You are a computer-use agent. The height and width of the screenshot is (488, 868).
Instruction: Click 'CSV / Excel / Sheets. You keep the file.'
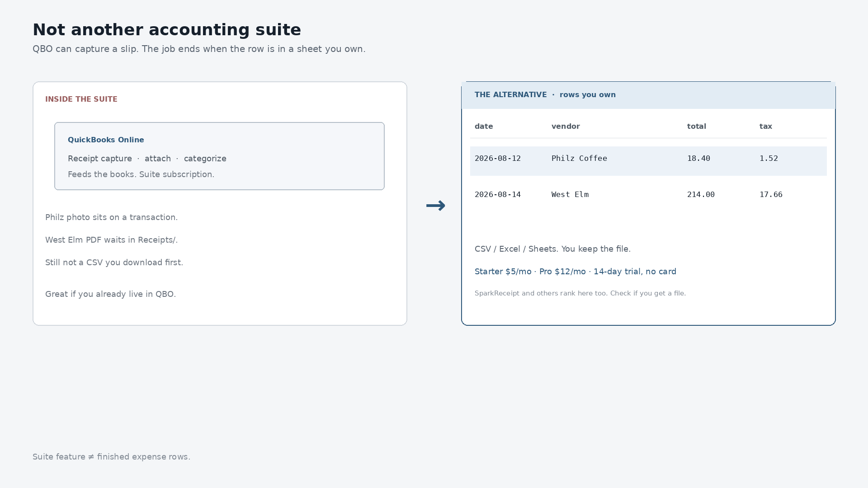552,249
